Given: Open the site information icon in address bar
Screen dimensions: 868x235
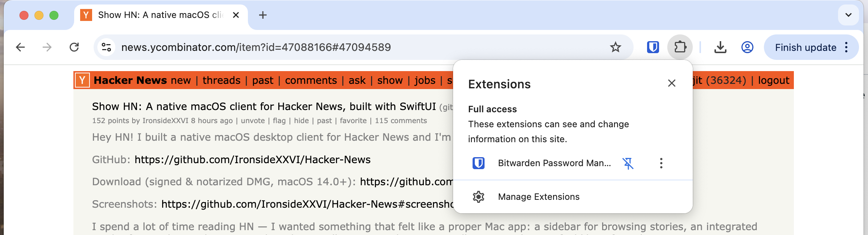Looking at the screenshot, I should pos(106,47).
